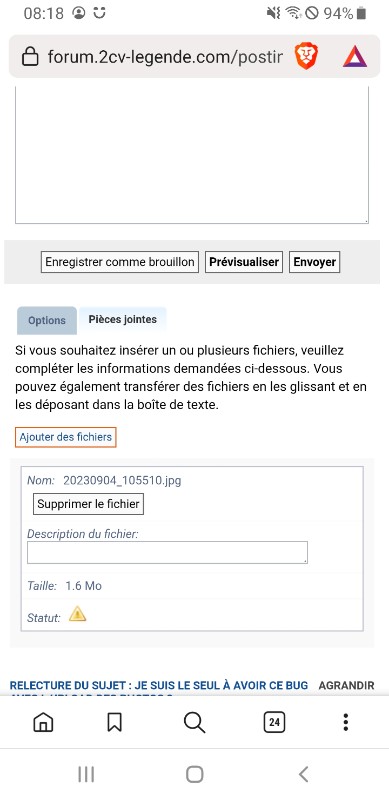Tap the lock icon in address bar

point(30,57)
